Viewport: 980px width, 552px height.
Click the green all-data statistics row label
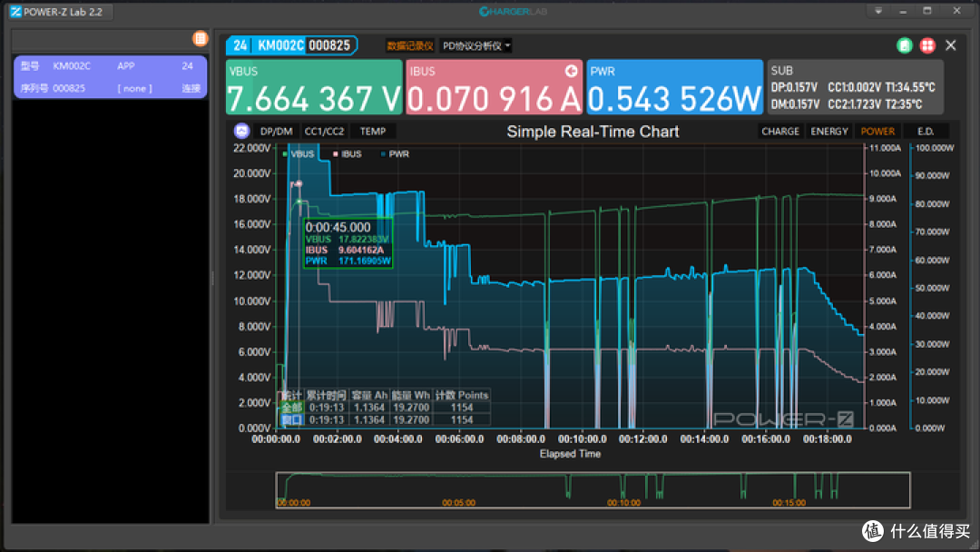(290, 408)
